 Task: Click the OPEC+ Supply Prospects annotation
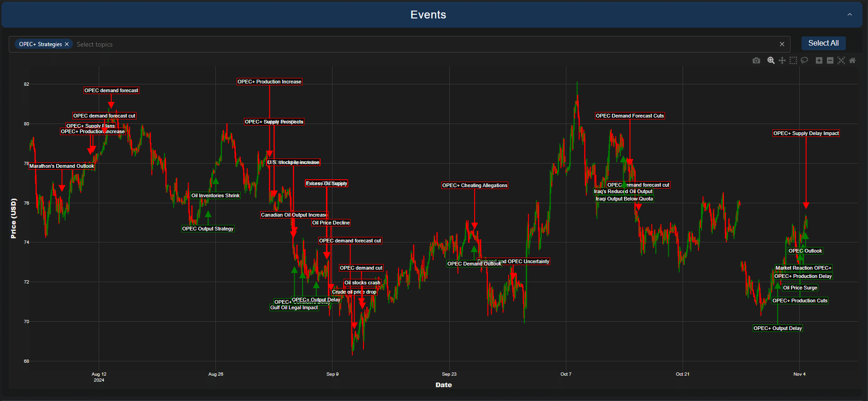[x=274, y=122]
